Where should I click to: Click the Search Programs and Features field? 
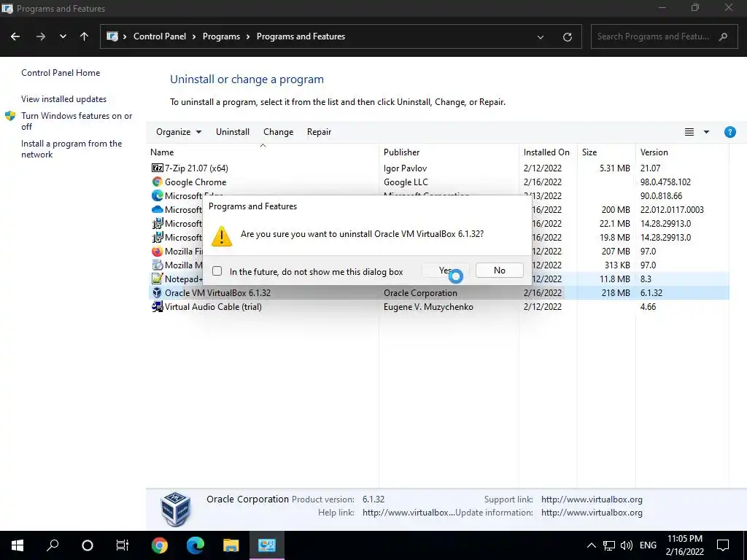[664, 36]
